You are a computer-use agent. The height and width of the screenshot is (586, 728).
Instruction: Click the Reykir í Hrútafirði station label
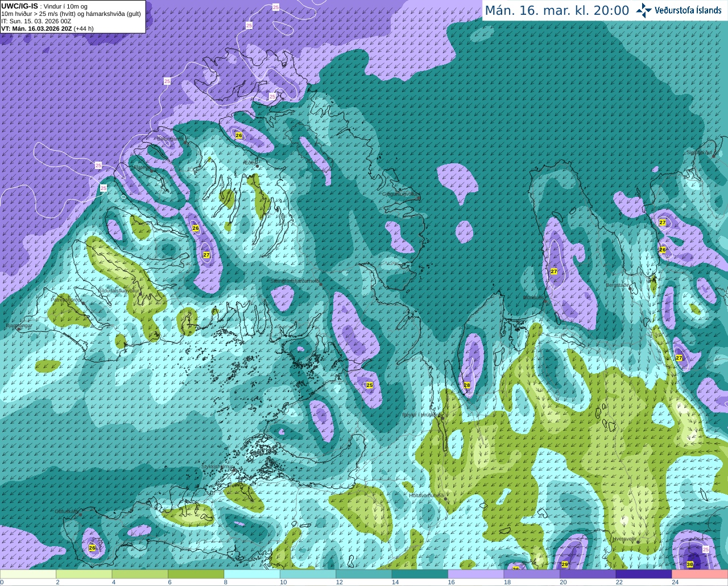(421, 415)
